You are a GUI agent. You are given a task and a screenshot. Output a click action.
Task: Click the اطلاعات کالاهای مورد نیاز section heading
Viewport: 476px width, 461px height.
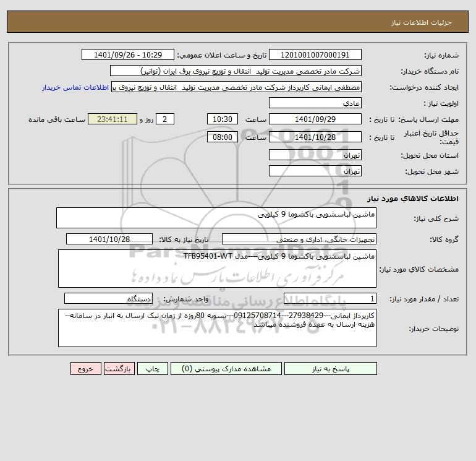[x=413, y=199]
